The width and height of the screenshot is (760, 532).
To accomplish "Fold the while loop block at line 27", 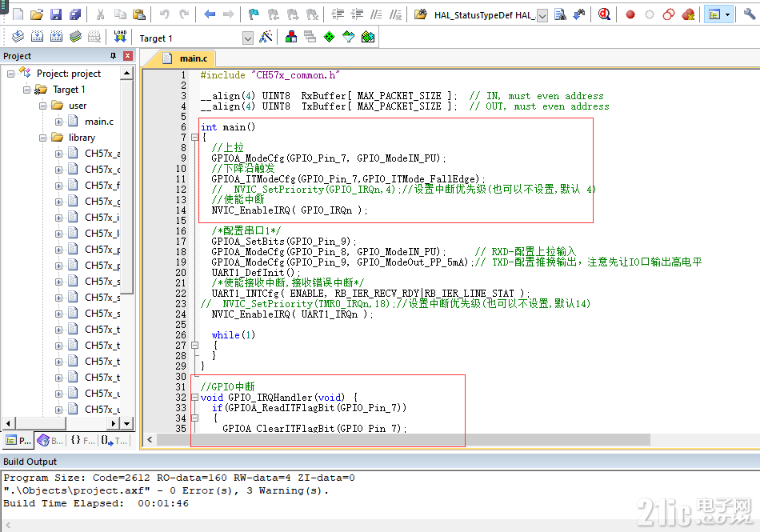I will (x=195, y=346).
